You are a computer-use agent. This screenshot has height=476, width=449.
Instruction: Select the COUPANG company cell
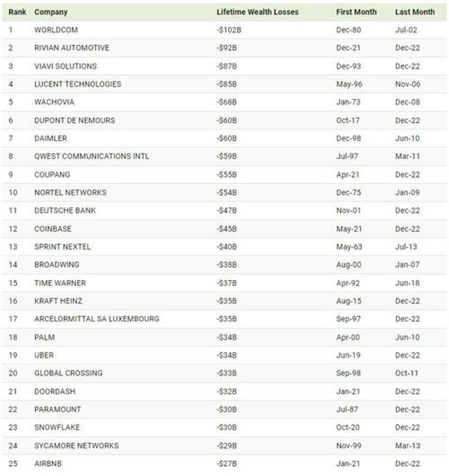tap(52, 174)
